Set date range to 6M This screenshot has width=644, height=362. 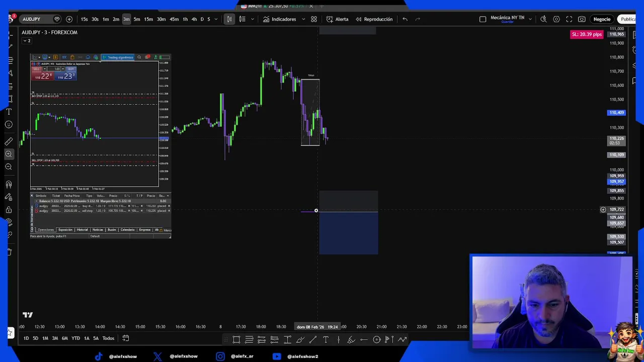[64, 338]
